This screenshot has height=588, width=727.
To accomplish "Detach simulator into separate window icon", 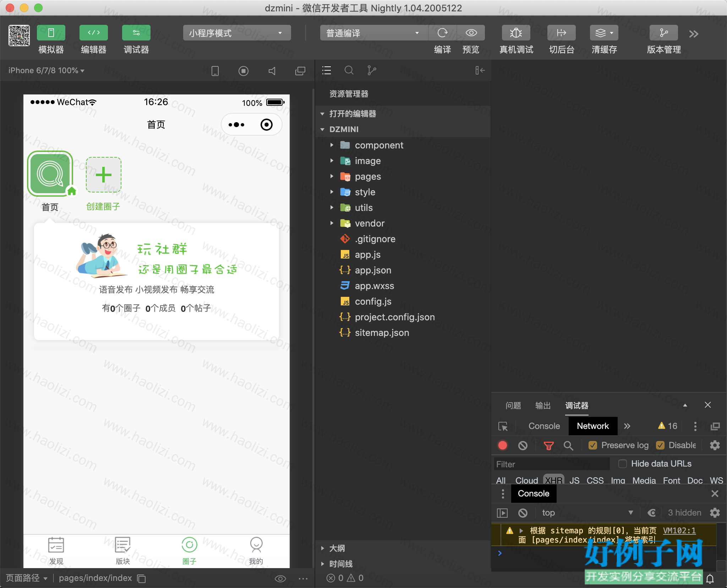I will click(300, 71).
